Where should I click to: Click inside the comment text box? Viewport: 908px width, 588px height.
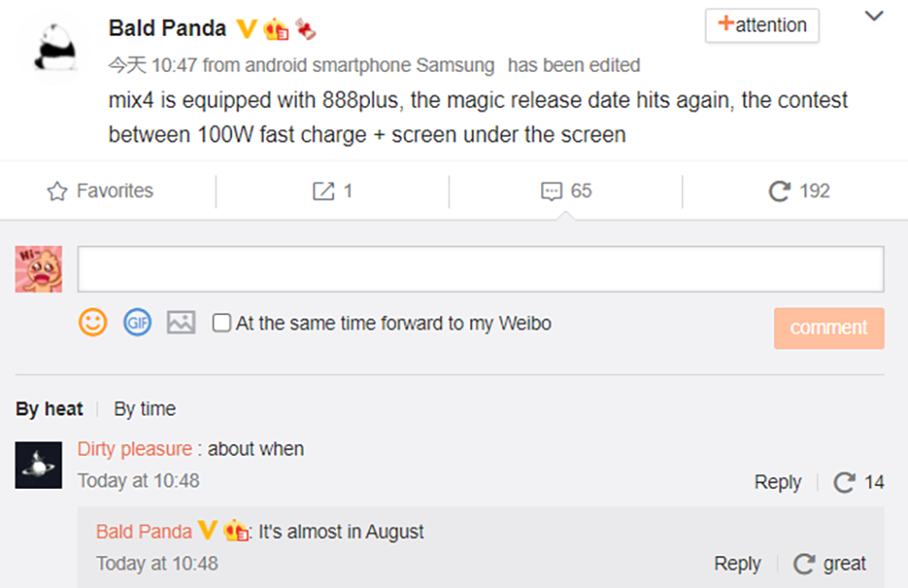pos(480,269)
